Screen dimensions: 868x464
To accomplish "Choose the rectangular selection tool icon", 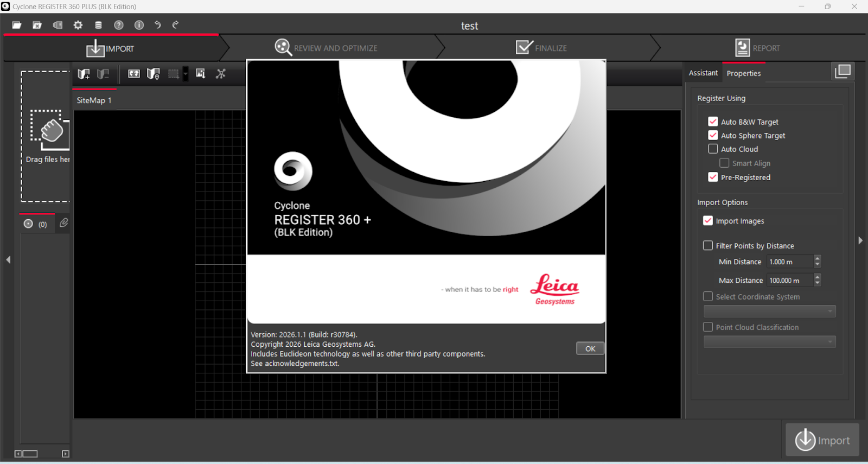I will pos(174,74).
